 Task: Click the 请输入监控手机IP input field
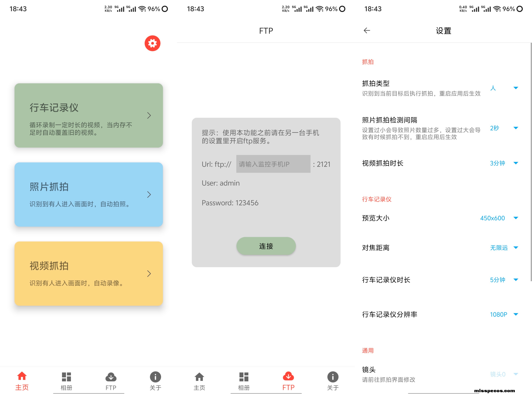273,164
